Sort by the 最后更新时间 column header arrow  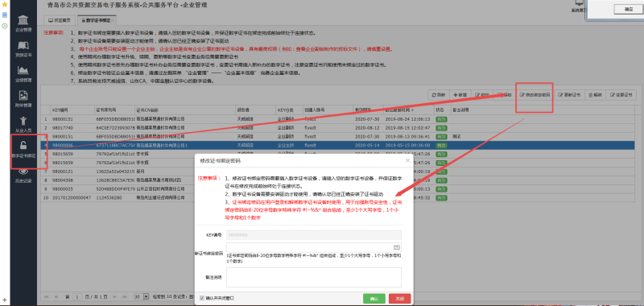[412, 110]
